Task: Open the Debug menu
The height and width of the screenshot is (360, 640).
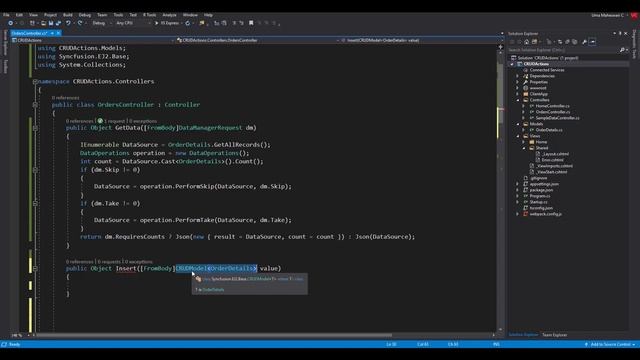Action: [84, 15]
